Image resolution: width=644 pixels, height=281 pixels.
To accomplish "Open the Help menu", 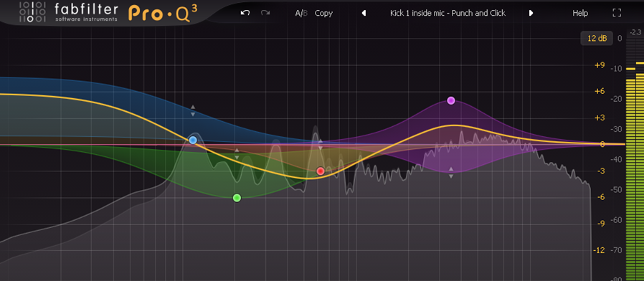I will point(580,13).
